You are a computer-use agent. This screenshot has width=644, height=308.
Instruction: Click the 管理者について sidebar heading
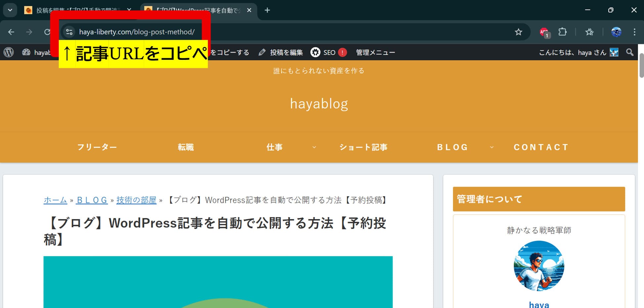pyautogui.click(x=539, y=199)
